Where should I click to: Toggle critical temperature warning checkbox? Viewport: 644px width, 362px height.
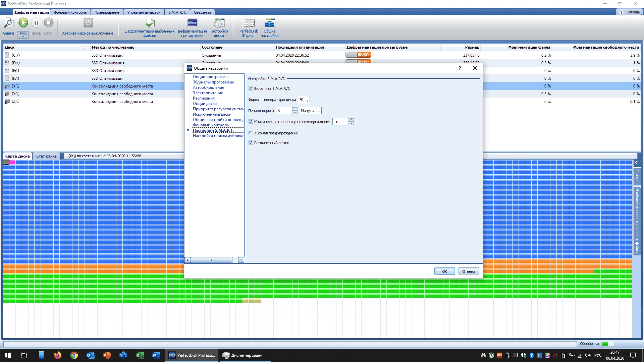click(x=251, y=122)
